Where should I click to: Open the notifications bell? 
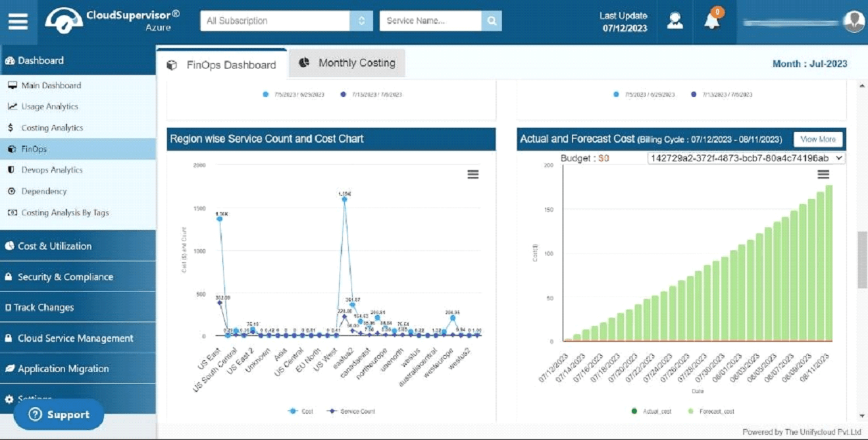pyautogui.click(x=712, y=21)
